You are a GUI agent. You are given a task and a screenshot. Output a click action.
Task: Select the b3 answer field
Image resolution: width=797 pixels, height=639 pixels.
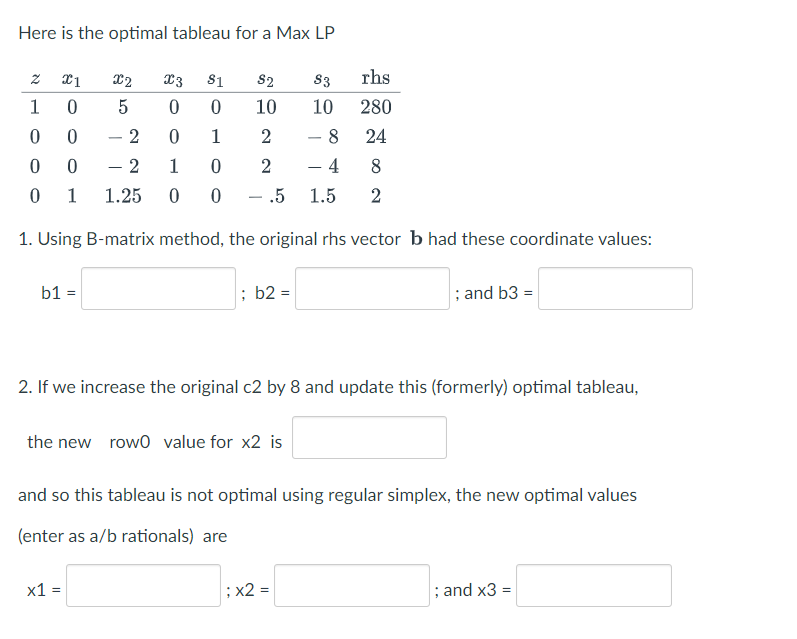click(x=615, y=288)
